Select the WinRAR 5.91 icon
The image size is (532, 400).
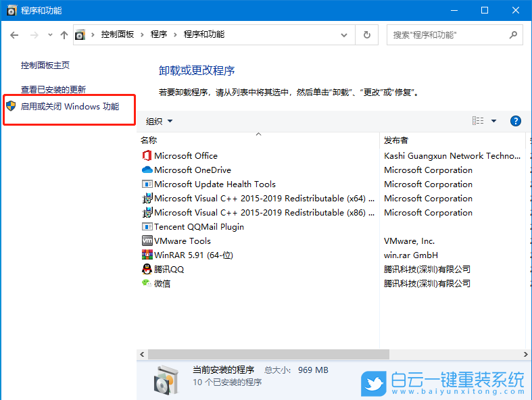[147, 255]
